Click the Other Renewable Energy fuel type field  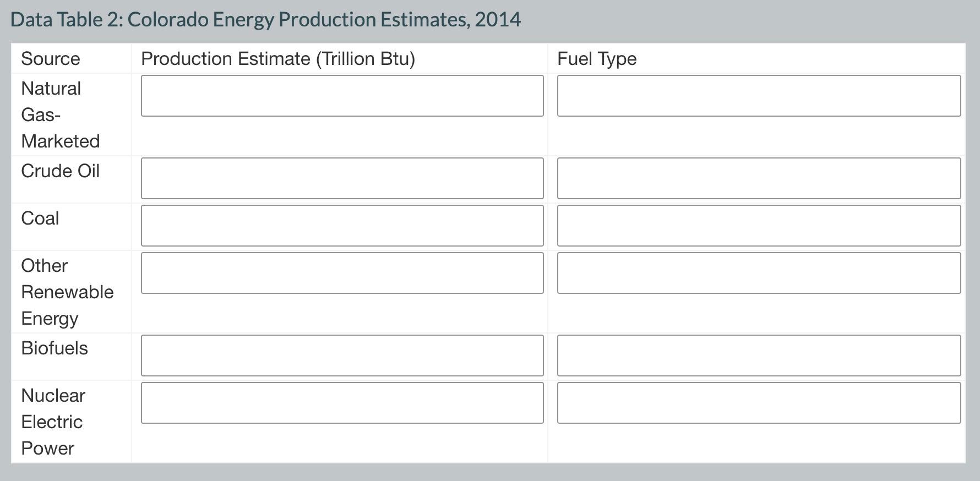click(760, 272)
